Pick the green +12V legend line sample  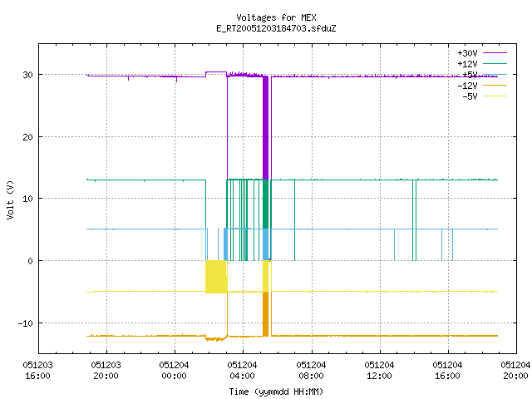point(495,63)
